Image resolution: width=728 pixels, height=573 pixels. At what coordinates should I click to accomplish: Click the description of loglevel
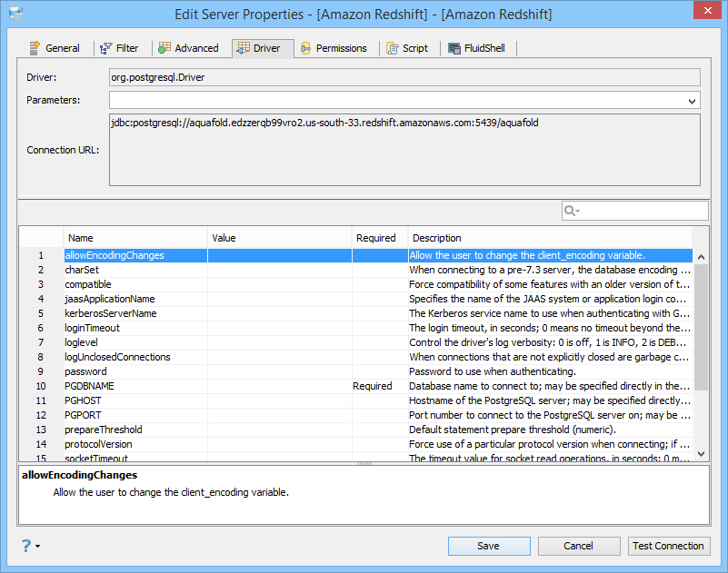(x=550, y=342)
